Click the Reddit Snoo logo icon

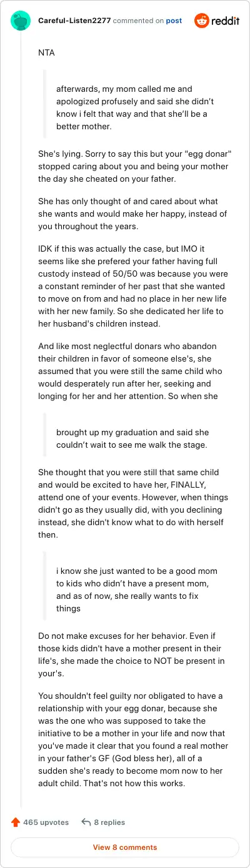point(202,21)
